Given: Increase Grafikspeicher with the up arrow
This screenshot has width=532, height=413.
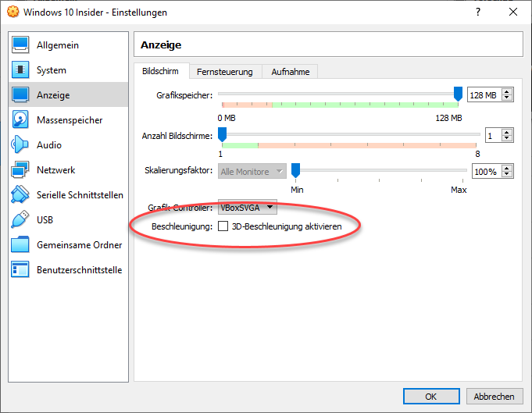Looking at the screenshot, I should pyautogui.click(x=507, y=92).
